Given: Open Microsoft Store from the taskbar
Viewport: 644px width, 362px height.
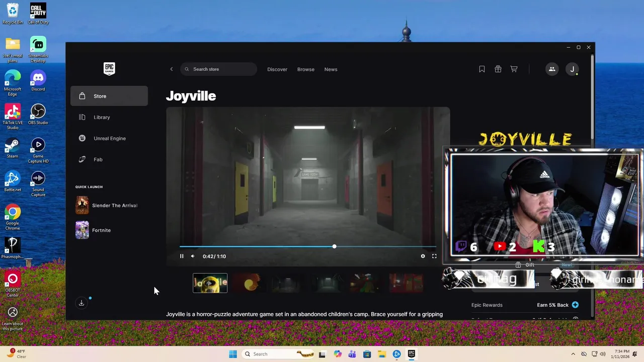Looking at the screenshot, I should click(367, 354).
